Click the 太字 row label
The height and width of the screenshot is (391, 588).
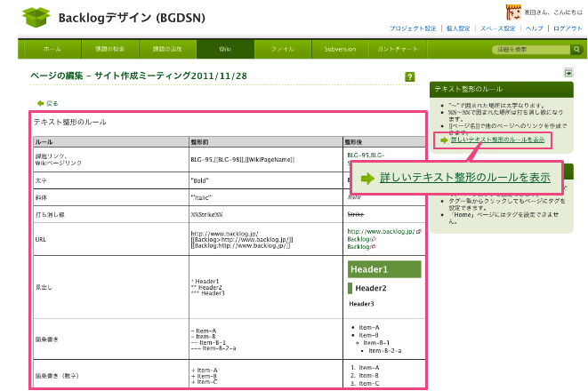click(x=41, y=180)
